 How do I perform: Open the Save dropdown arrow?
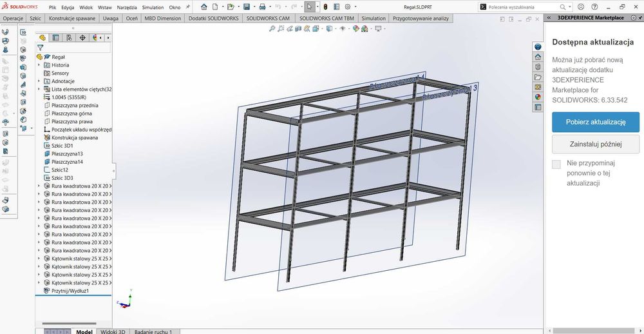[x=254, y=7]
